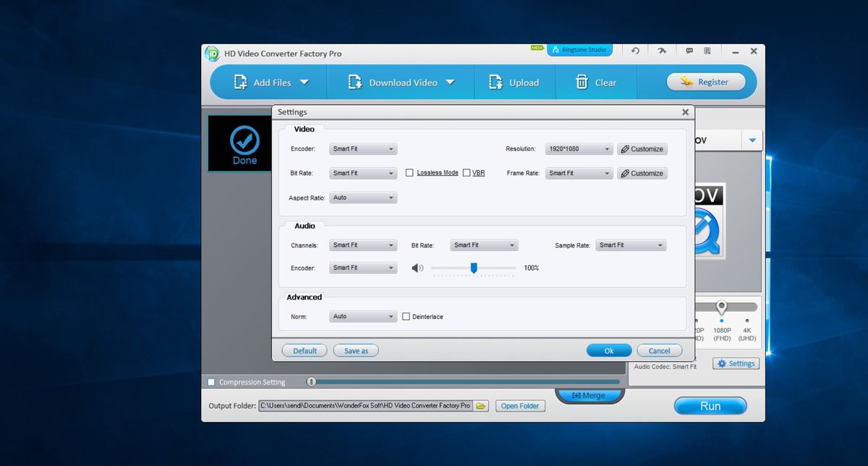
Task: Click the Download Video icon
Action: pos(355,82)
